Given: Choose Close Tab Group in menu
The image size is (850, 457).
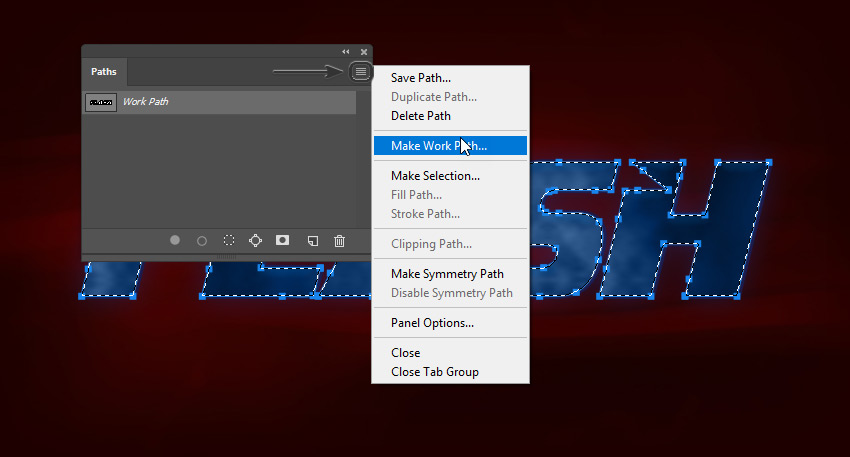Looking at the screenshot, I should (434, 372).
